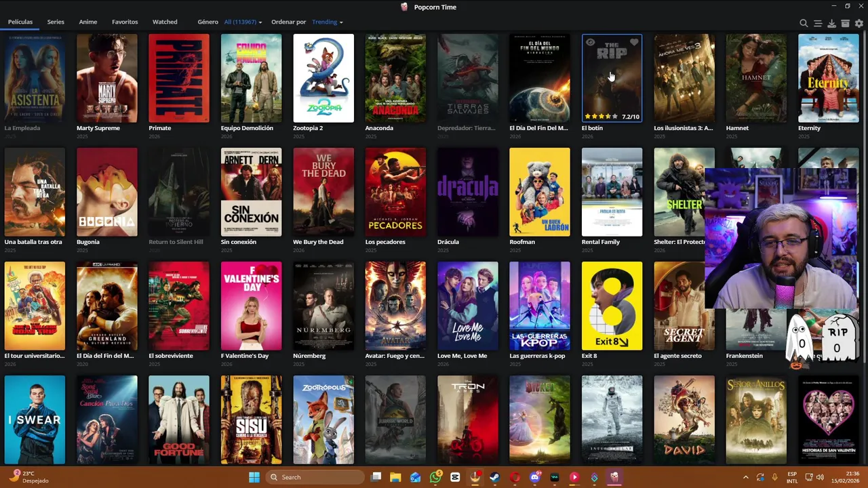The height and width of the screenshot is (488, 868).
Task: Select the Núremberg poster
Action: coord(323,306)
